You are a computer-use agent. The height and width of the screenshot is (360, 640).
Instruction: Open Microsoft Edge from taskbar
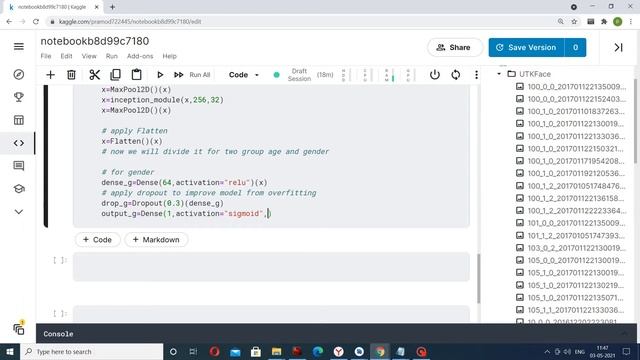(318, 351)
